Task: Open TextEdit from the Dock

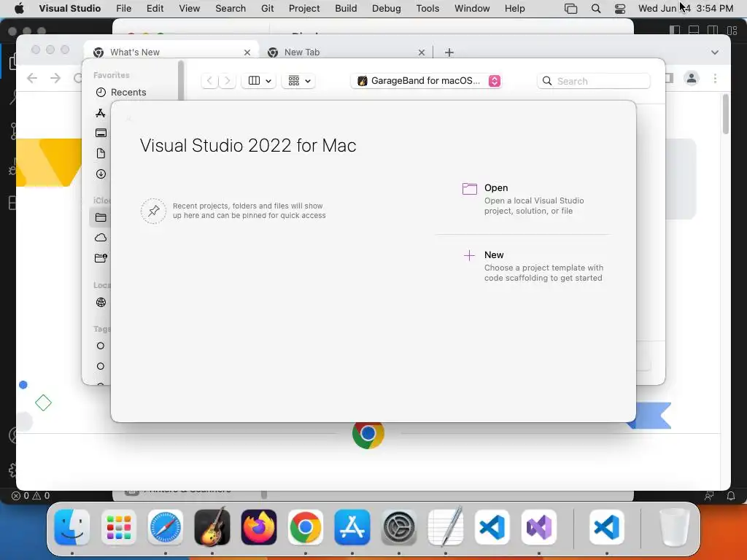Action: tap(446, 527)
